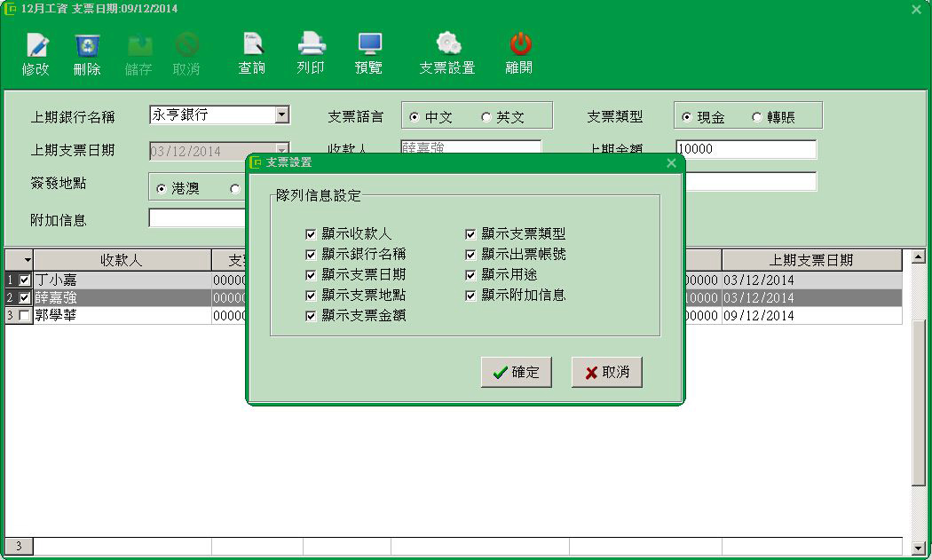Click the 儲存 save icon

tap(138, 45)
